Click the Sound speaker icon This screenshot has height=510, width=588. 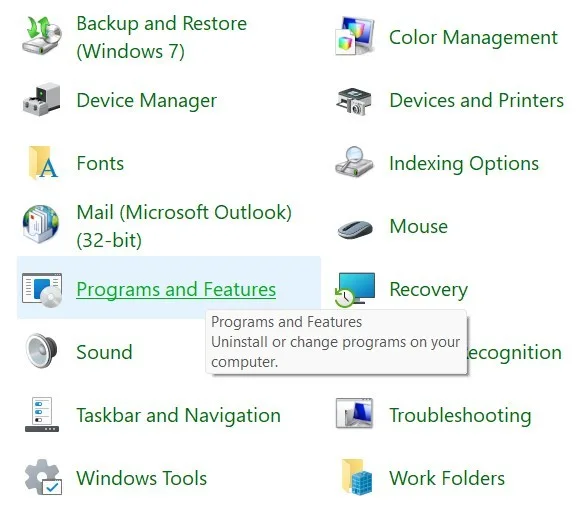point(41,351)
